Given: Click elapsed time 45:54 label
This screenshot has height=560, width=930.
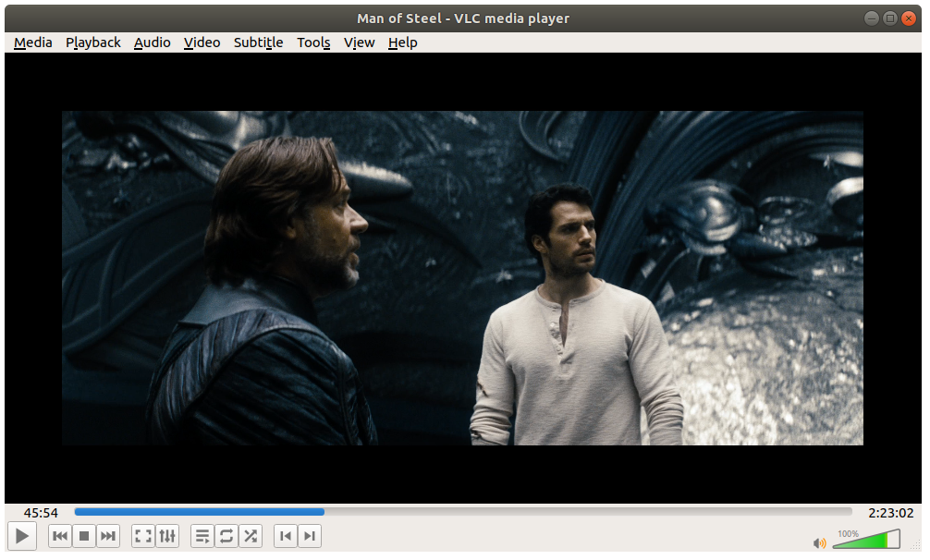Looking at the screenshot, I should (41, 513).
